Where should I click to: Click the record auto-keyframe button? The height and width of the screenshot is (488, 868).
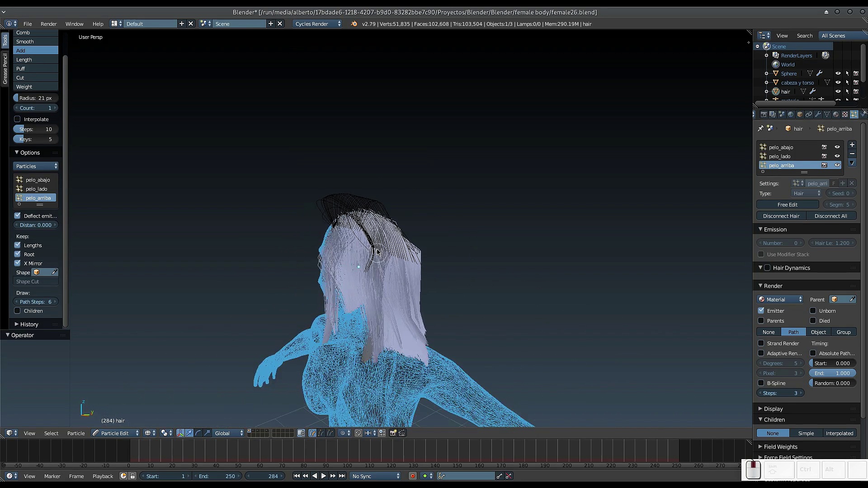tap(412, 476)
